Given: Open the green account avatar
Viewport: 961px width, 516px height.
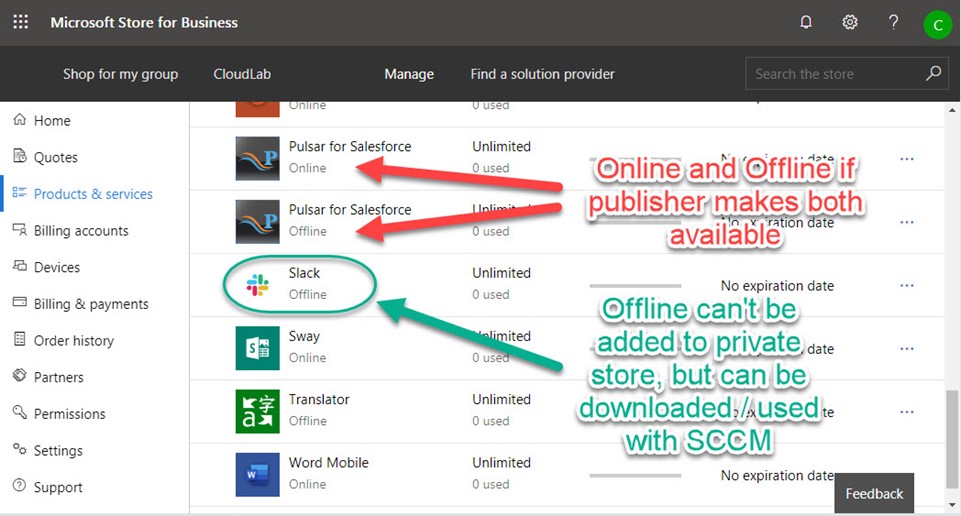Looking at the screenshot, I should pyautogui.click(x=937, y=25).
